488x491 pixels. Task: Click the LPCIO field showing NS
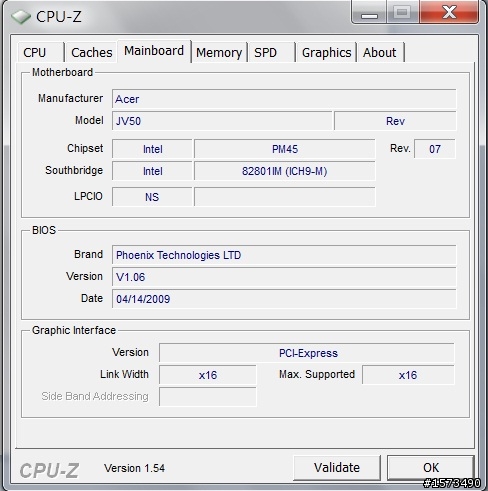point(152,197)
